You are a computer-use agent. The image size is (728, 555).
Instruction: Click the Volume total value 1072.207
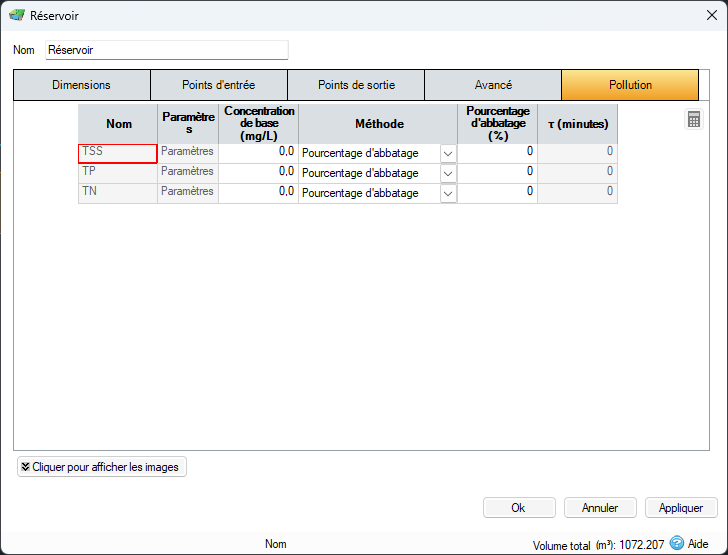[x=642, y=544]
